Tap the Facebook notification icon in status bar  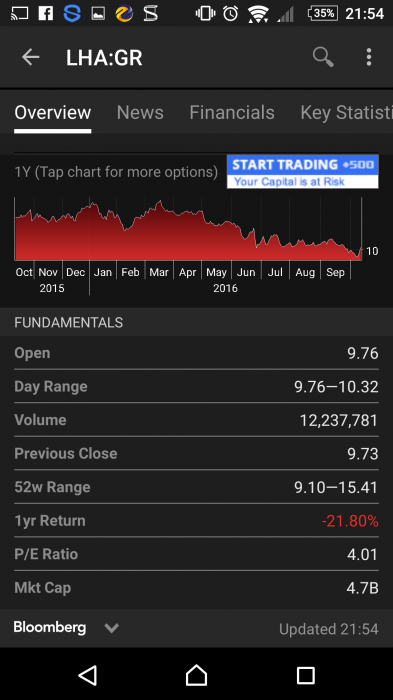coord(46,13)
